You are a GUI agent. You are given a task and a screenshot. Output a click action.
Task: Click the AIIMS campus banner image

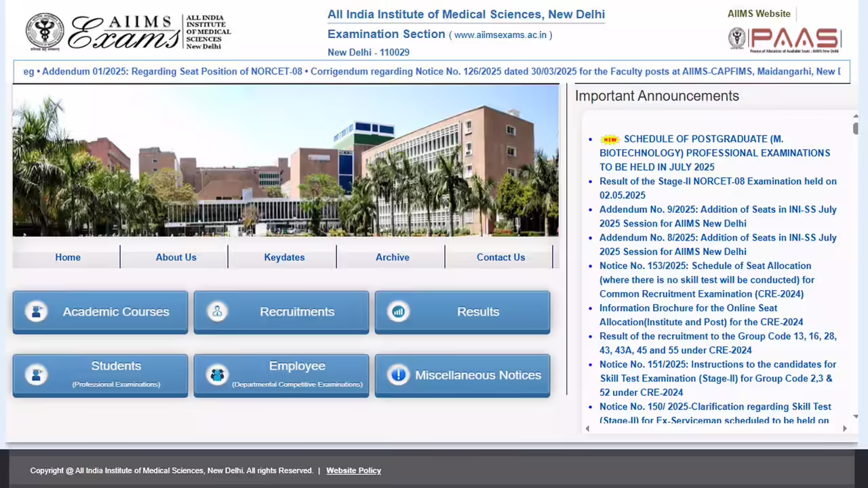285,161
